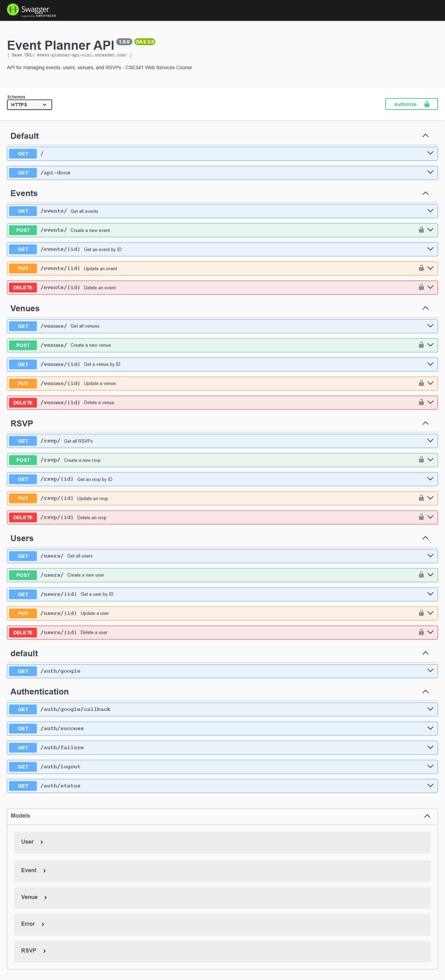This screenshot has width=445, height=980.
Task: Open the HTTPS schemes dropdown
Action: coord(29,105)
